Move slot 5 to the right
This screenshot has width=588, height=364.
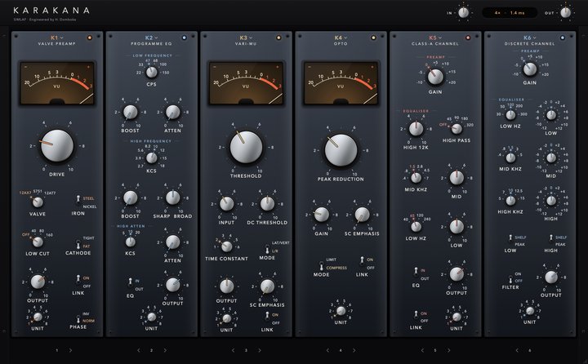(x=448, y=350)
